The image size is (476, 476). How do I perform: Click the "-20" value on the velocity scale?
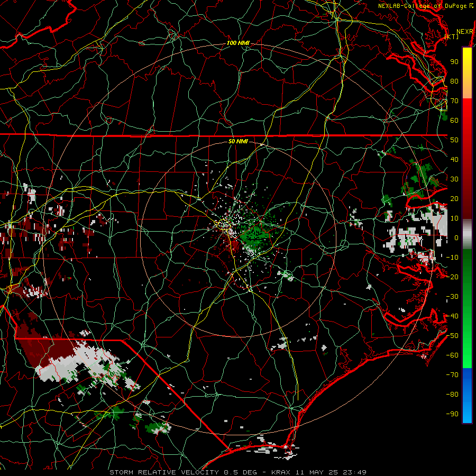click(x=452, y=277)
